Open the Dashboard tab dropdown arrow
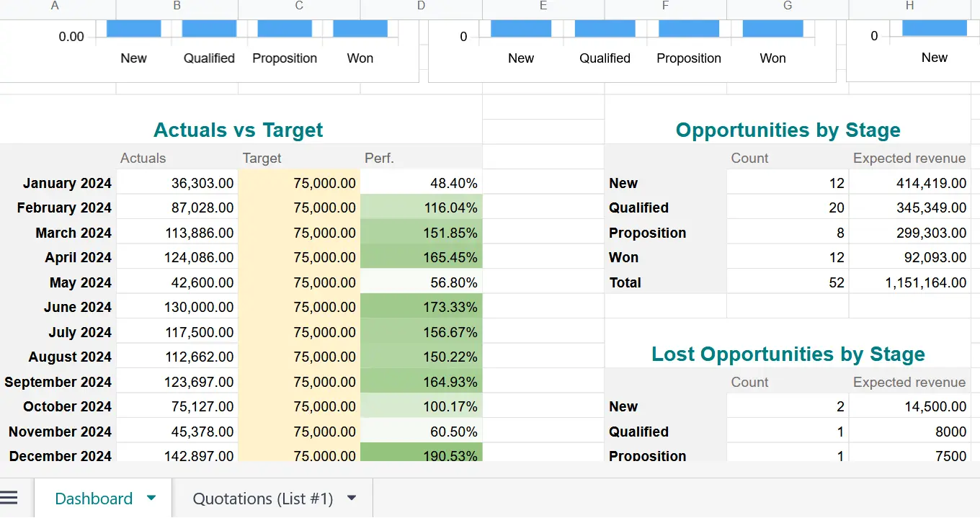 151,498
